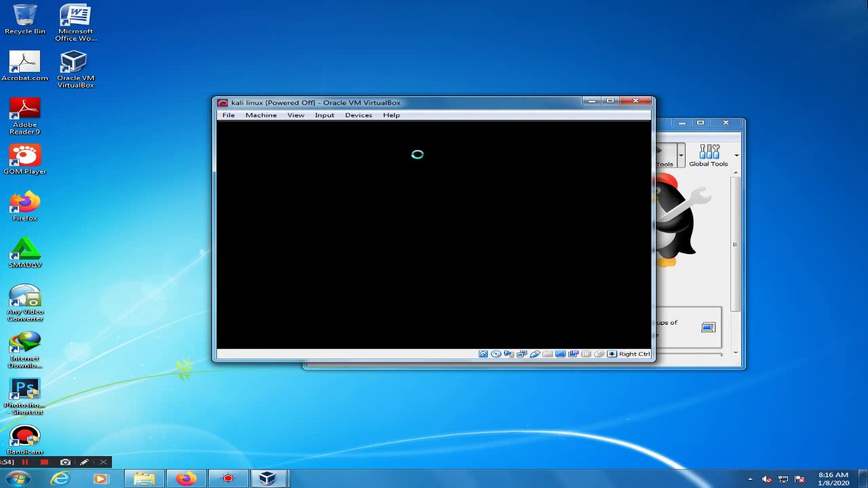Click the CPU features status icon
Screen dimensions: 868x488
(586, 354)
